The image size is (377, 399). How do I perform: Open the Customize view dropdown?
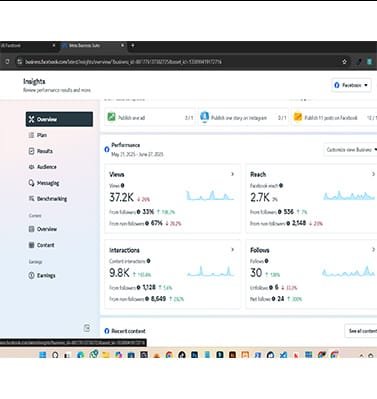point(351,150)
